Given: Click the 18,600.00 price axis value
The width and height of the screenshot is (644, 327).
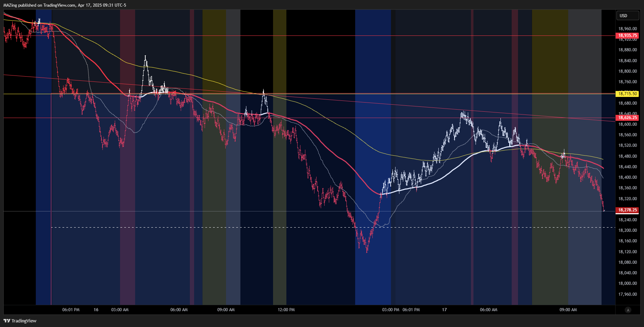Looking at the screenshot, I should click(x=628, y=124).
